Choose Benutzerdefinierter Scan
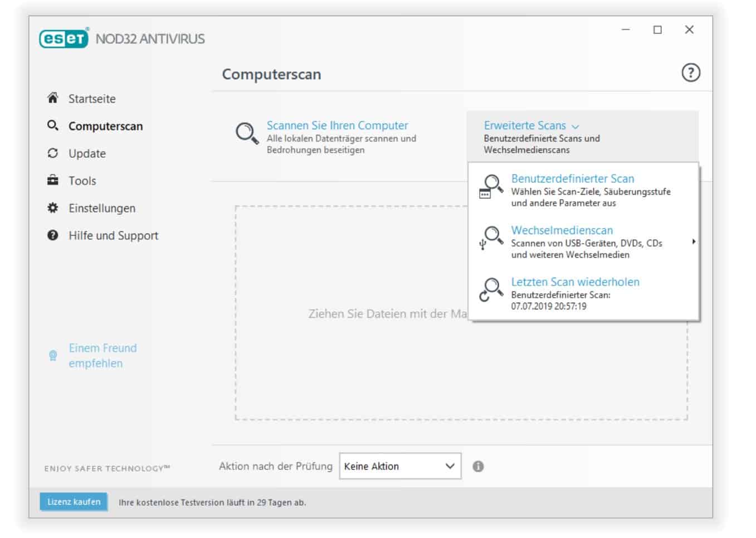The image size is (756, 538). (573, 178)
